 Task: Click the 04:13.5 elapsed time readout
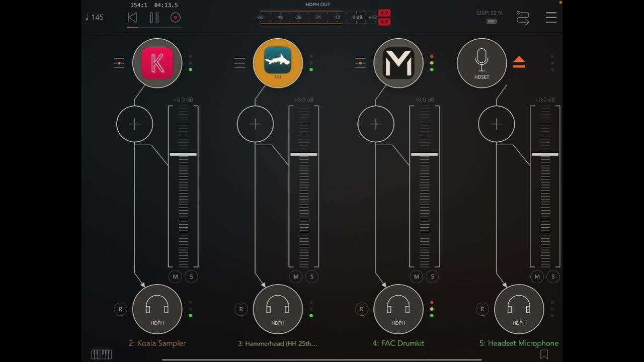[x=166, y=5]
